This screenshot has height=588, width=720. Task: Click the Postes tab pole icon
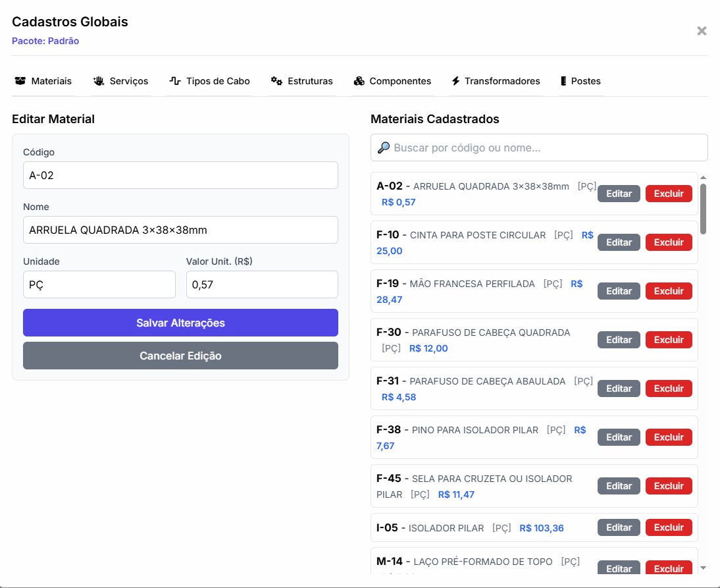(x=563, y=80)
